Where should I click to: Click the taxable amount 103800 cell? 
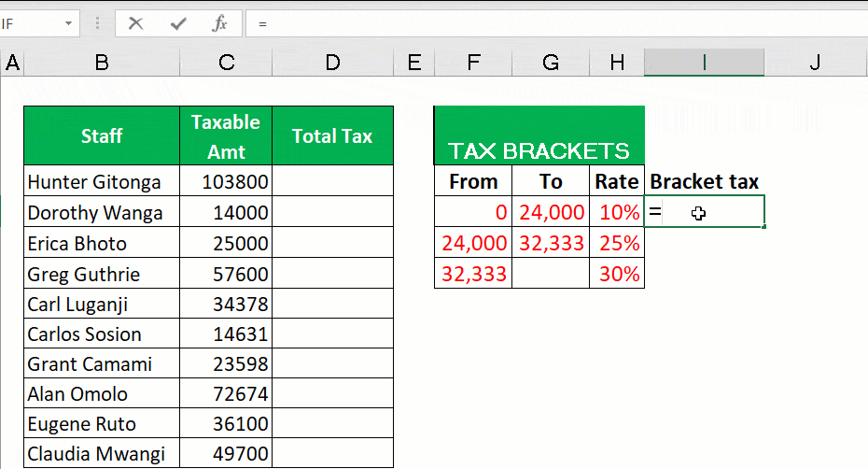[x=226, y=180]
